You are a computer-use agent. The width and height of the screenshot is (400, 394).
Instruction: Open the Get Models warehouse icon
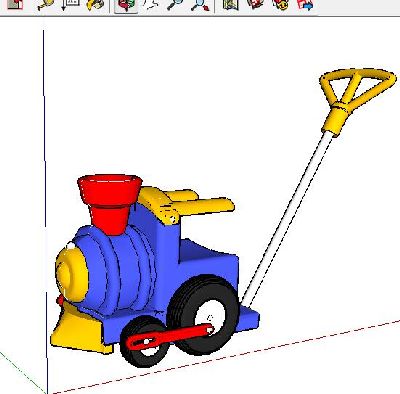pyautogui.click(x=255, y=4)
